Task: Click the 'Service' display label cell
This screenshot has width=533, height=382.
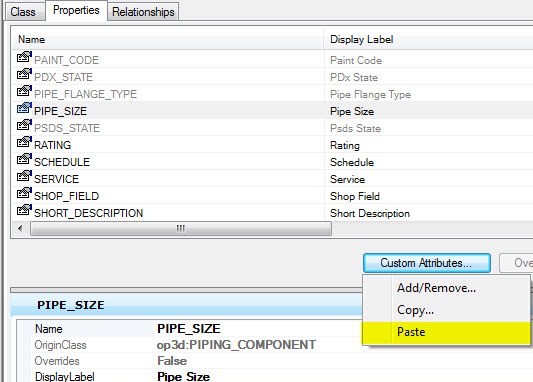Action: tap(347, 179)
